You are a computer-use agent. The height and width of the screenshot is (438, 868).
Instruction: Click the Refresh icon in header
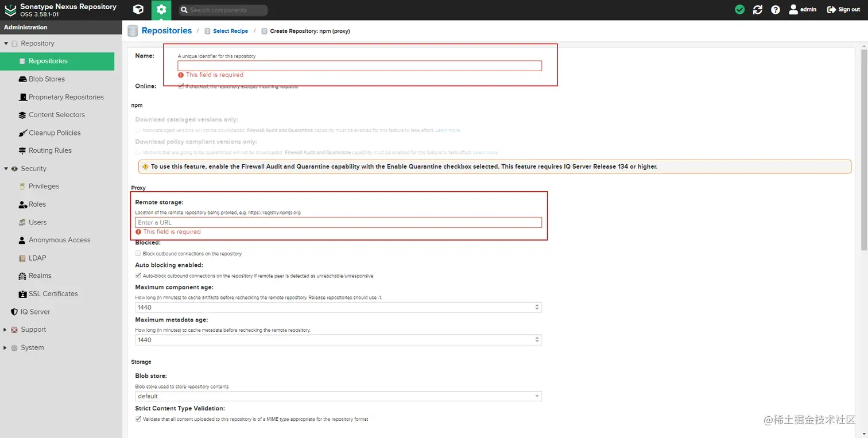758,10
